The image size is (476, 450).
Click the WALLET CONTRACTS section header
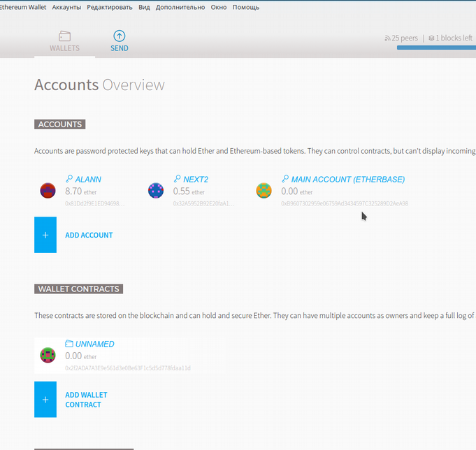[x=78, y=289]
